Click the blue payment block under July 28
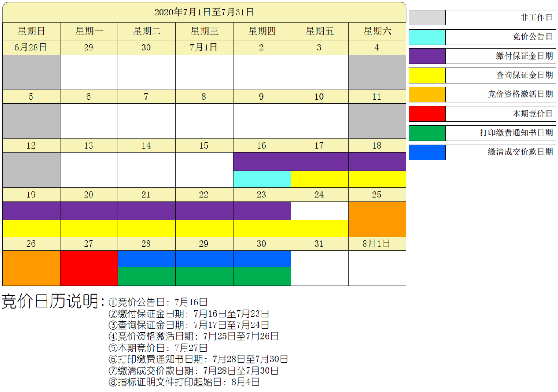Screen dimensions: 558x392 tap(147, 259)
